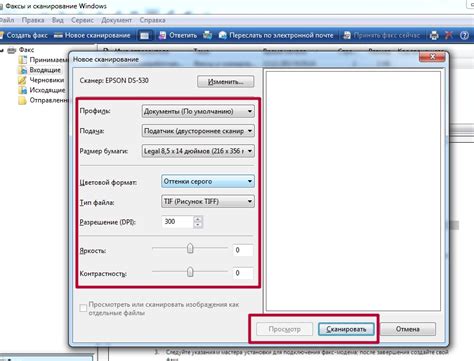Open the Черновики folder

click(x=47, y=80)
